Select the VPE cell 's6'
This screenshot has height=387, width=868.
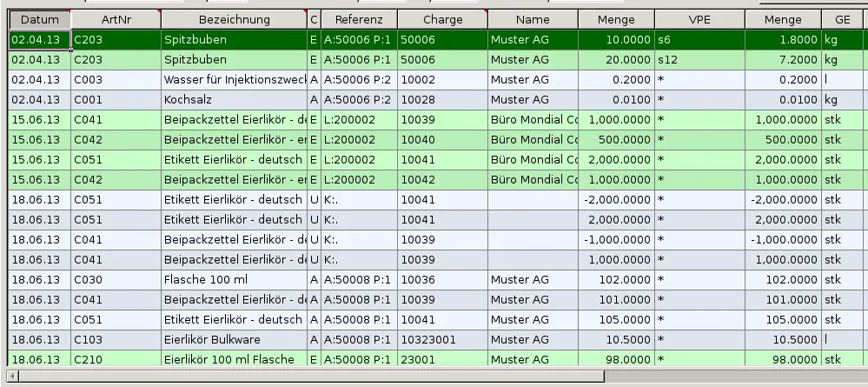coord(699,40)
